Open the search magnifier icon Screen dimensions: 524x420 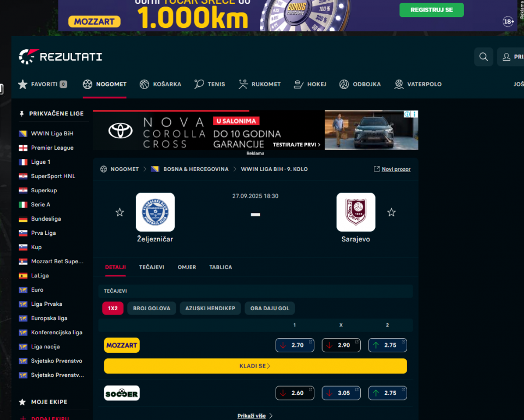[483, 57]
